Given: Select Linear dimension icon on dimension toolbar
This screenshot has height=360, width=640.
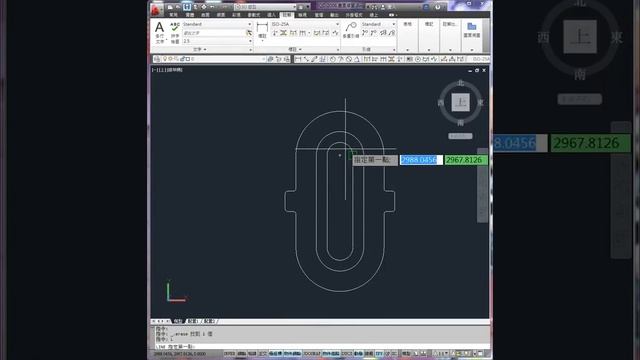Looking at the screenshot, I should (298, 59).
